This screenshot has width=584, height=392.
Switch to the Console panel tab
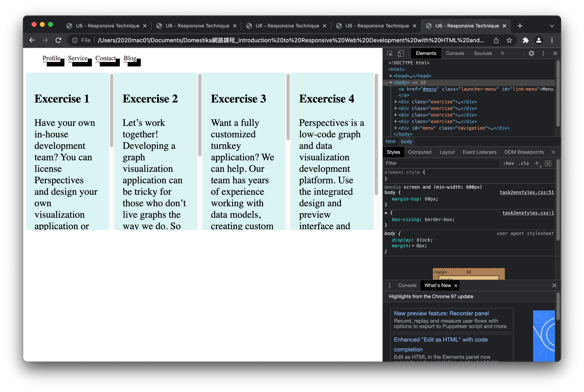tap(455, 53)
